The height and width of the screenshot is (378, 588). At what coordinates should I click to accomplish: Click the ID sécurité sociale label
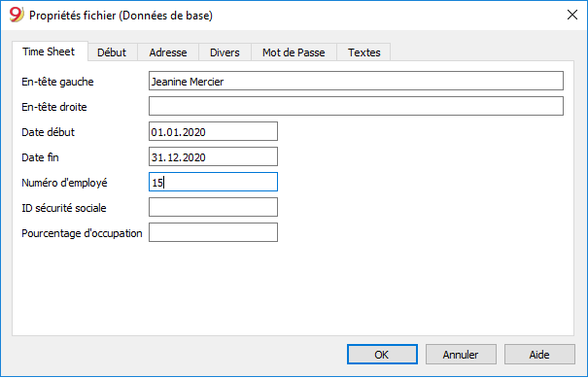click(x=64, y=208)
